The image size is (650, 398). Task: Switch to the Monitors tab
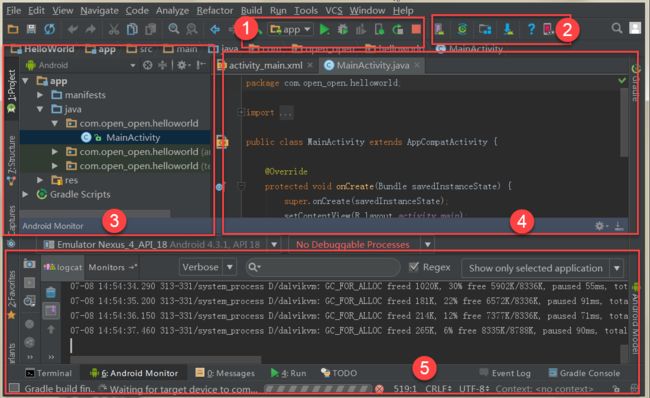[112, 267]
